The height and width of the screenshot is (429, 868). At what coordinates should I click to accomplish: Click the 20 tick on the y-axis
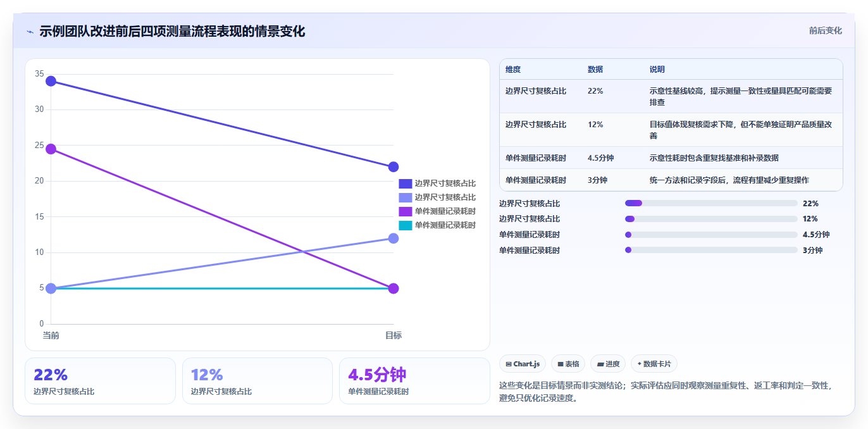click(x=39, y=181)
